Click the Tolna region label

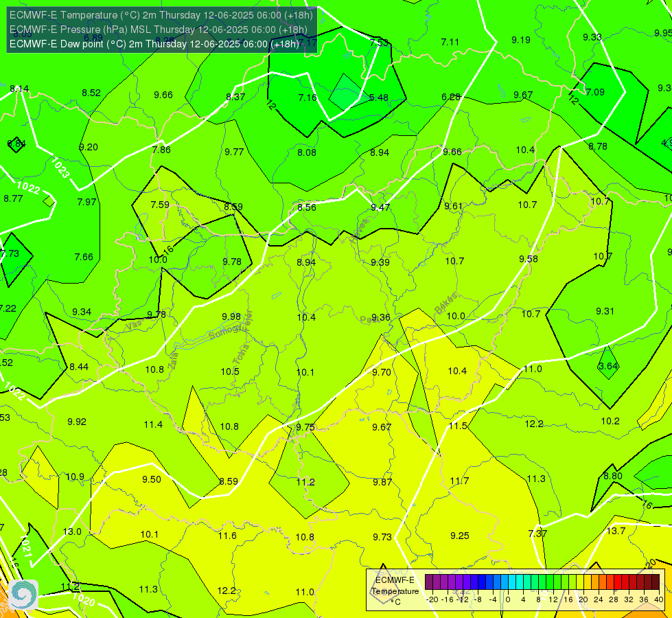240,354
